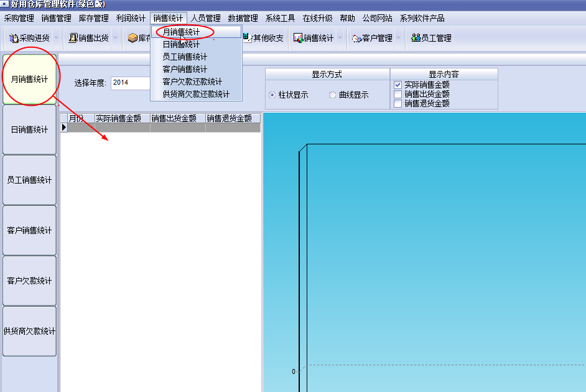Click the 采购进货 toolbar icon
586x392 pixels.
[x=14, y=39]
